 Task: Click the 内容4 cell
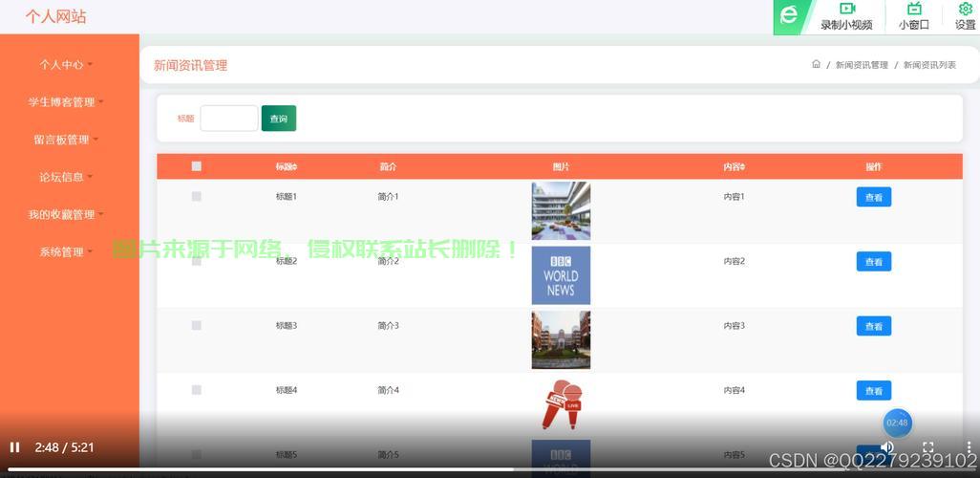pyautogui.click(x=735, y=390)
